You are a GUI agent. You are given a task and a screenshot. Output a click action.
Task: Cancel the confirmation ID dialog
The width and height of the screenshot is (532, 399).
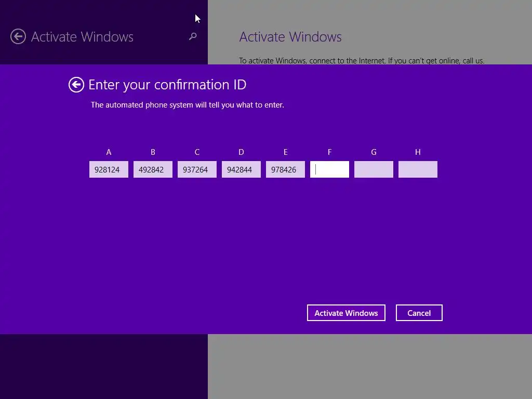coord(419,313)
